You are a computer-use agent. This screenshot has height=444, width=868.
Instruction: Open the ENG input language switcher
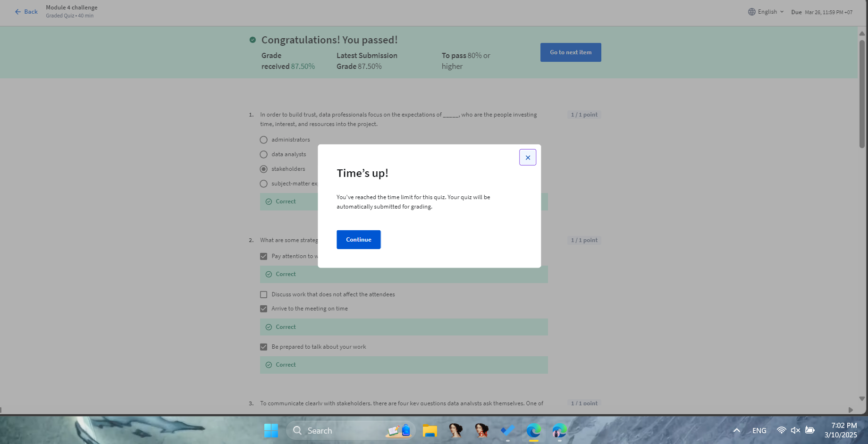[759, 430]
